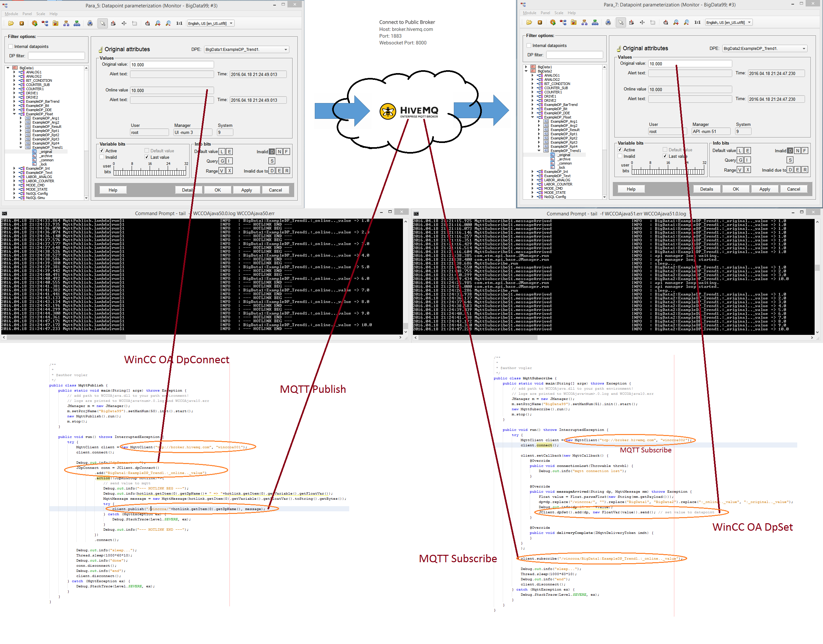Click the OK button in Para_5
The height and width of the screenshot is (644, 823).
pyautogui.click(x=218, y=190)
